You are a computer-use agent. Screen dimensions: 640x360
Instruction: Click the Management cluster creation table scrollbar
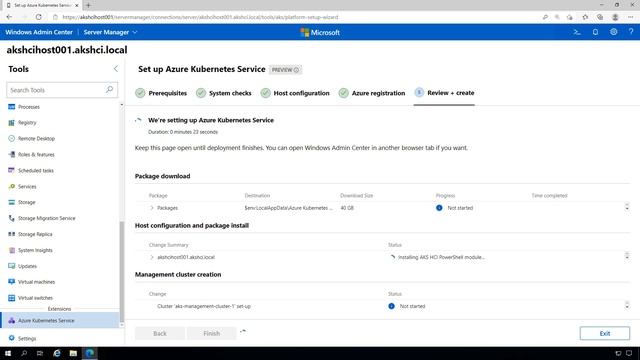627,305
